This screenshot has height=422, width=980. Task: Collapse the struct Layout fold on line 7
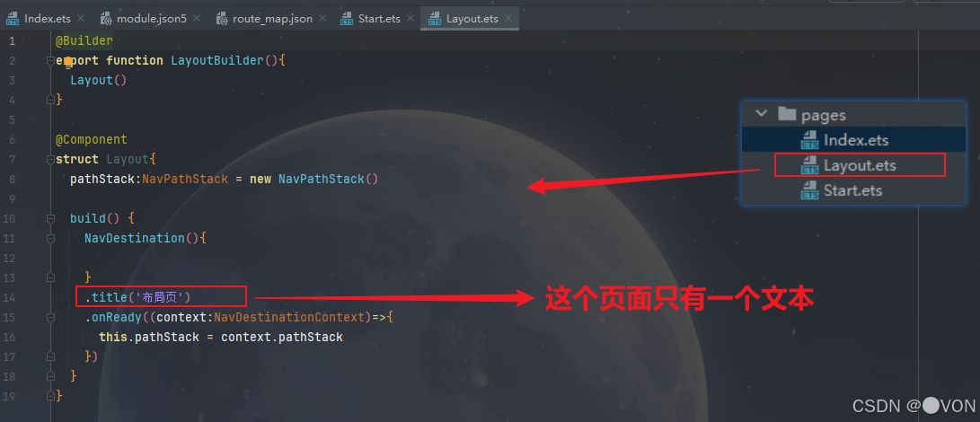[50, 160]
